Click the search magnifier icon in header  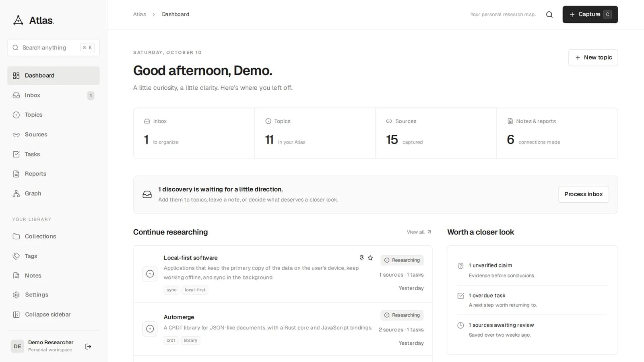click(549, 14)
